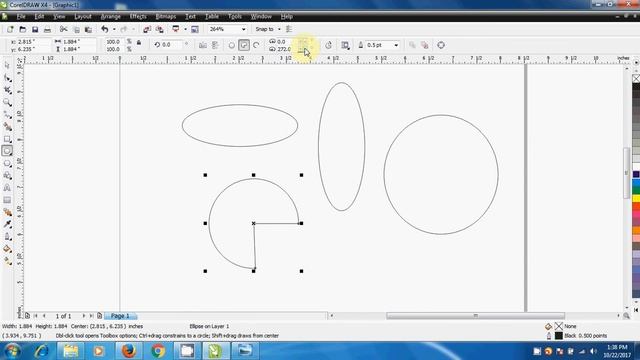Open the Tools menu

point(235,16)
